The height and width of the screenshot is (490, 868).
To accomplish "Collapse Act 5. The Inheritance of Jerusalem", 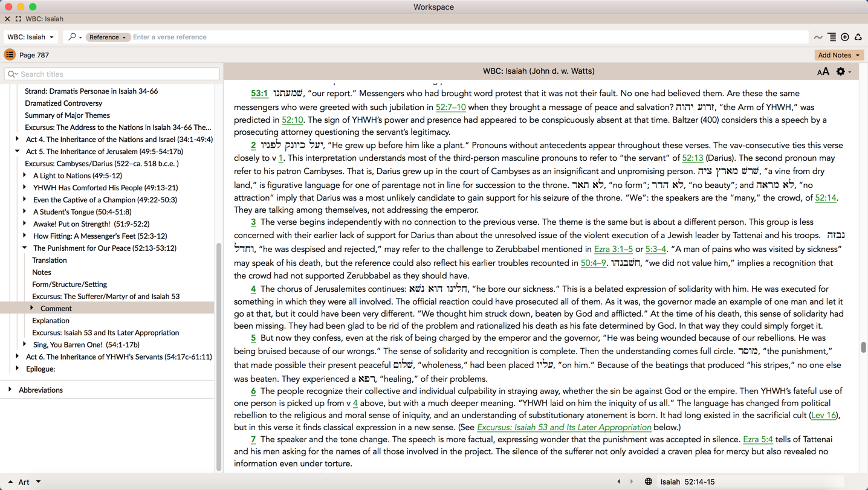I will (x=18, y=151).
